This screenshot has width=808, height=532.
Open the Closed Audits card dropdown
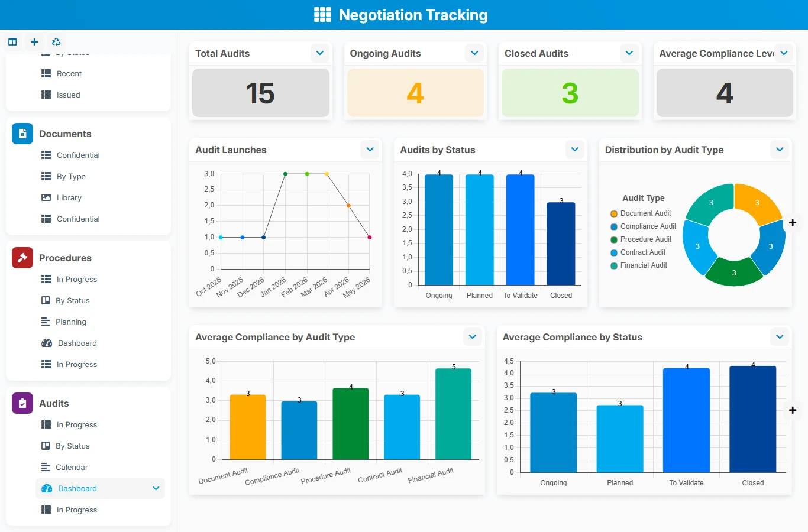pos(629,53)
